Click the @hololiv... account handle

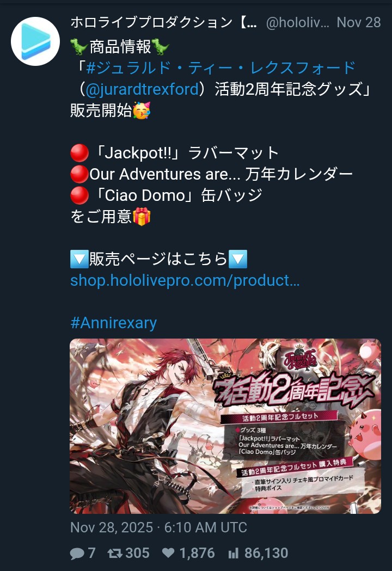(297, 22)
